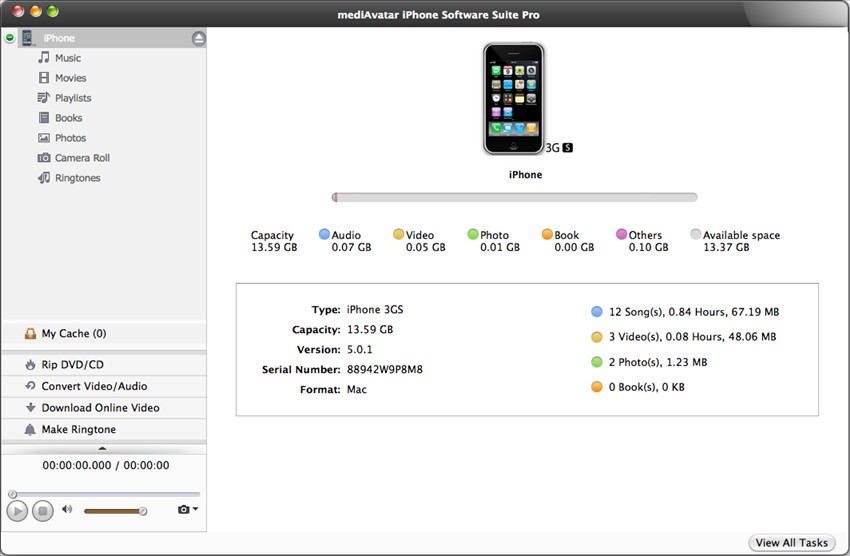Image resolution: width=850 pixels, height=556 pixels.
Task: Click the Available space 13.37 GB text
Action: (x=741, y=241)
